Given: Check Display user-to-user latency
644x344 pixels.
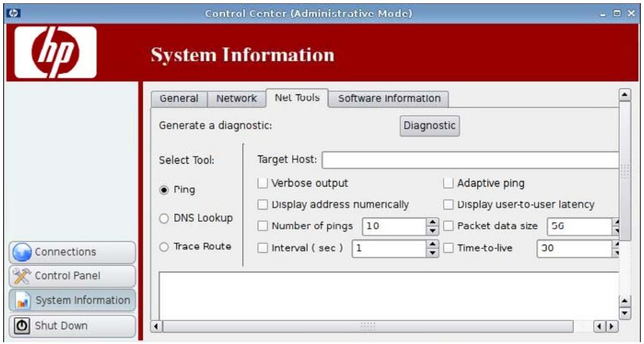Looking at the screenshot, I should [448, 204].
